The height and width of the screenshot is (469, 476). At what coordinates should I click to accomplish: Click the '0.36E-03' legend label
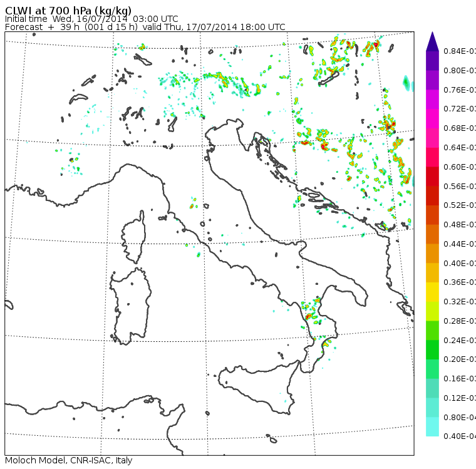point(460,282)
